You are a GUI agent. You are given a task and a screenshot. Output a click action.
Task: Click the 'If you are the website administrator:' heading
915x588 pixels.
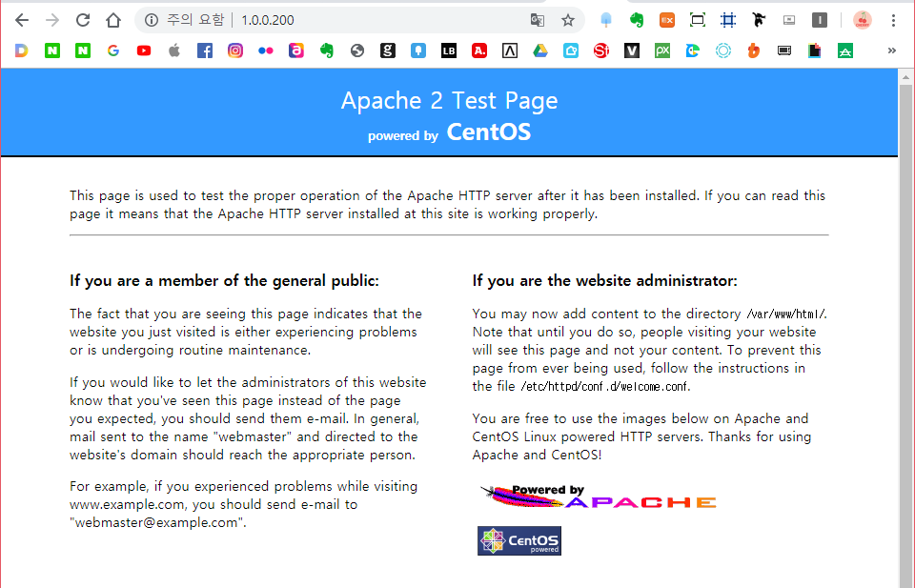(x=604, y=280)
